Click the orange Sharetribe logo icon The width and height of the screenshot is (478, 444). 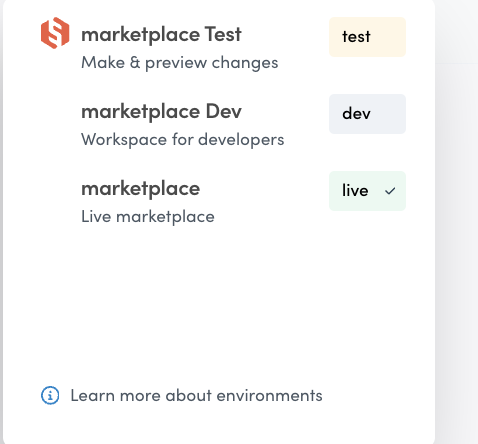(x=55, y=33)
